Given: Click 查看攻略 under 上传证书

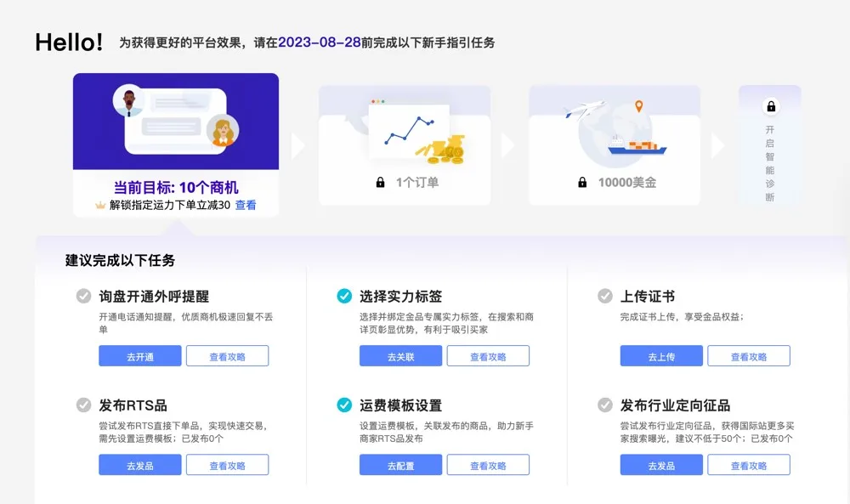Looking at the screenshot, I should point(749,356).
